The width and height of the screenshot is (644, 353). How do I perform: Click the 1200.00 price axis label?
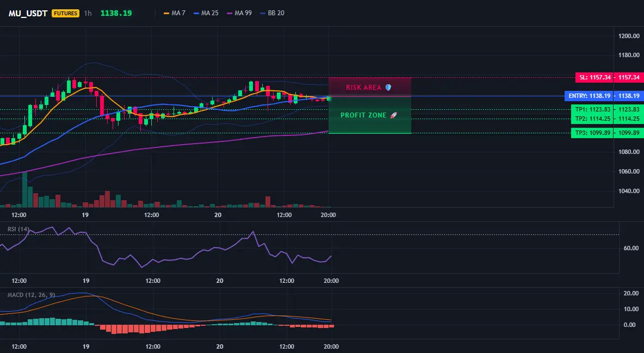[629, 36]
